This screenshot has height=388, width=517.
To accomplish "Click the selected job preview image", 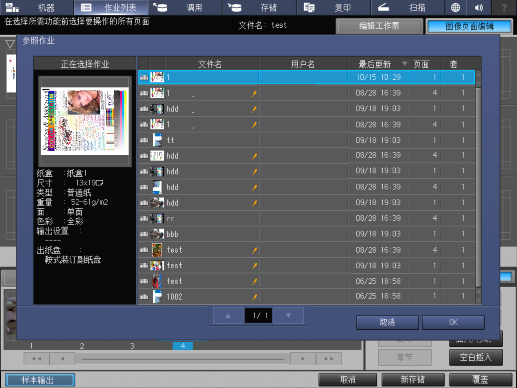I will [85, 121].
